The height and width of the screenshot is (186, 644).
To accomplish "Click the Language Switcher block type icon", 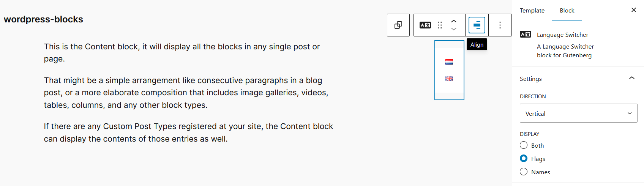I will pos(425,25).
